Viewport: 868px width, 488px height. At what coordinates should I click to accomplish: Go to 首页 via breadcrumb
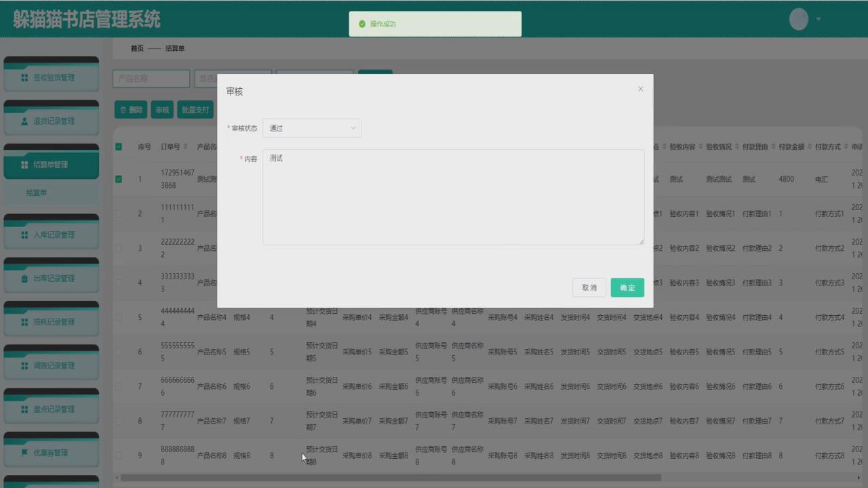click(x=137, y=48)
